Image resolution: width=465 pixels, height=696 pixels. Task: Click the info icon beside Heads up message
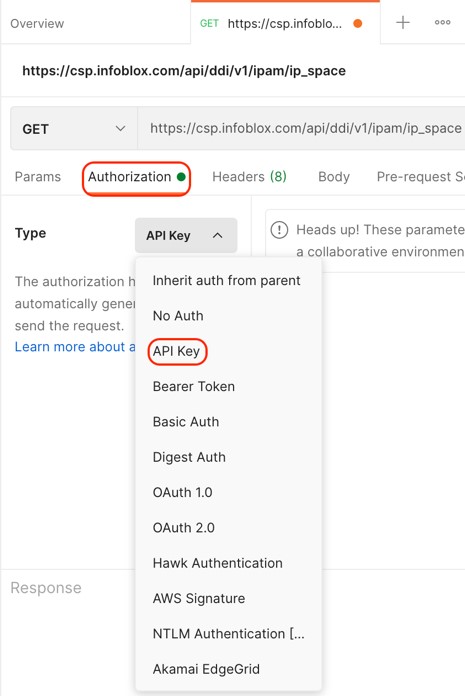[279, 230]
